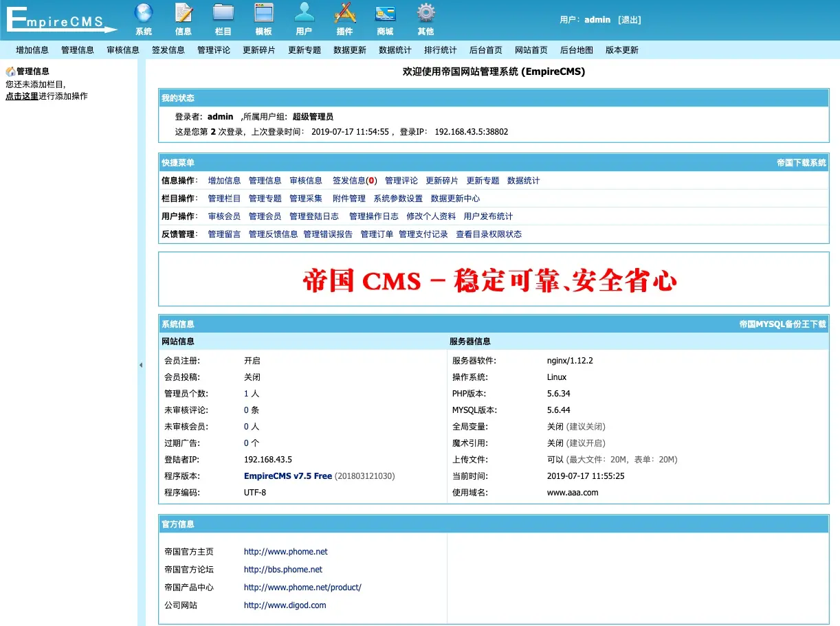Screen dimensions: 840x626
Task: Go to 网站首页 in the menu bar
Action: click(x=531, y=50)
